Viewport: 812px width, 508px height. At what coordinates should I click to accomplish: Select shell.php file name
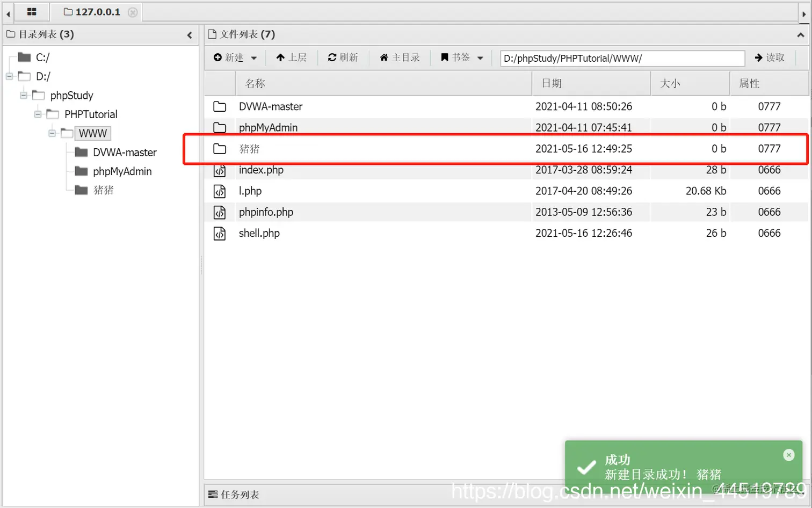(259, 233)
